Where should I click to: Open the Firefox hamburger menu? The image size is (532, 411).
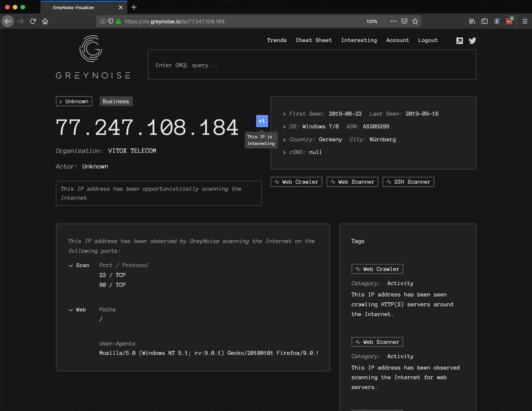click(524, 21)
